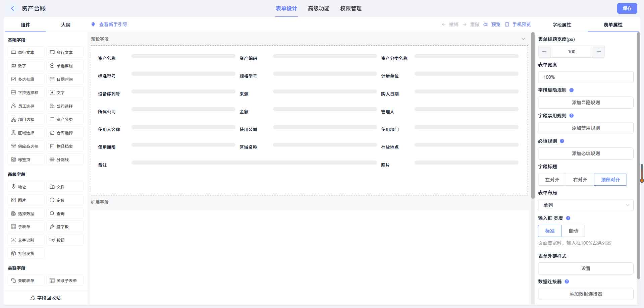The width and height of the screenshot is (644, 308).
Task: Add the 日期时间 component
Action: (65, 79)
